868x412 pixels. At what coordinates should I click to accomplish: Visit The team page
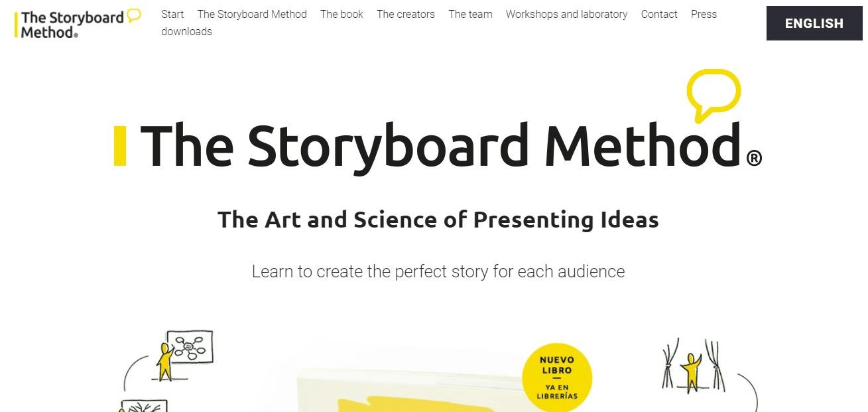coord(470,14)
